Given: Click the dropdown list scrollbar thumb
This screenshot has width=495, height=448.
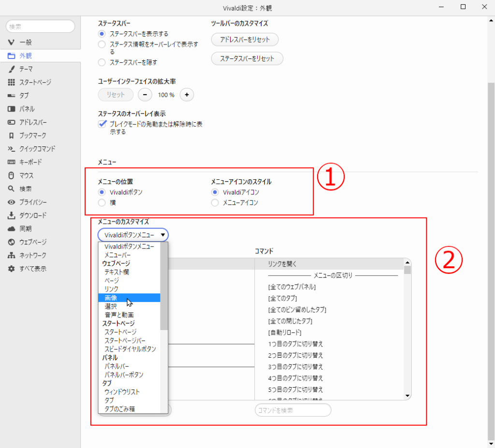Looking at the screenshot, I should (x=164, y=286).
